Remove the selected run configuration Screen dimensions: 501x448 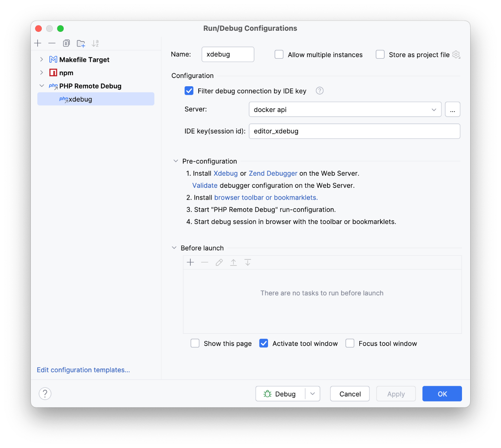52,43
